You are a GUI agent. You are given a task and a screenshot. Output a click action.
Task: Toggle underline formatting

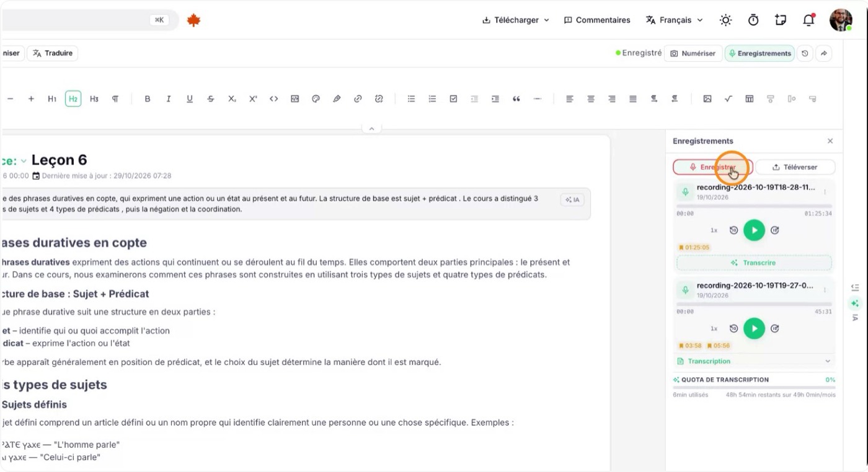pos(190,98)
